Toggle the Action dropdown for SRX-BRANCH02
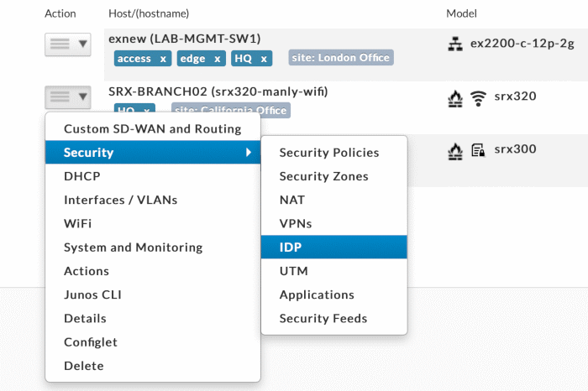Screen dimensions: 588x391 (67, 97)
